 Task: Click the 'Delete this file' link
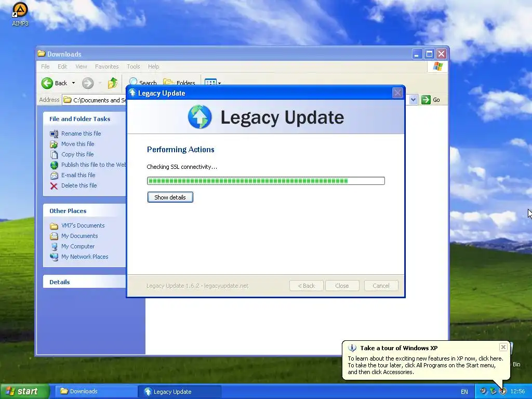[x=79, y=185]
